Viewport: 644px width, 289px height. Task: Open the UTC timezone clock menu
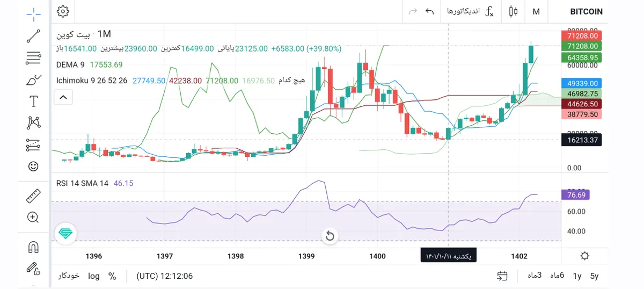coord(164,276)
